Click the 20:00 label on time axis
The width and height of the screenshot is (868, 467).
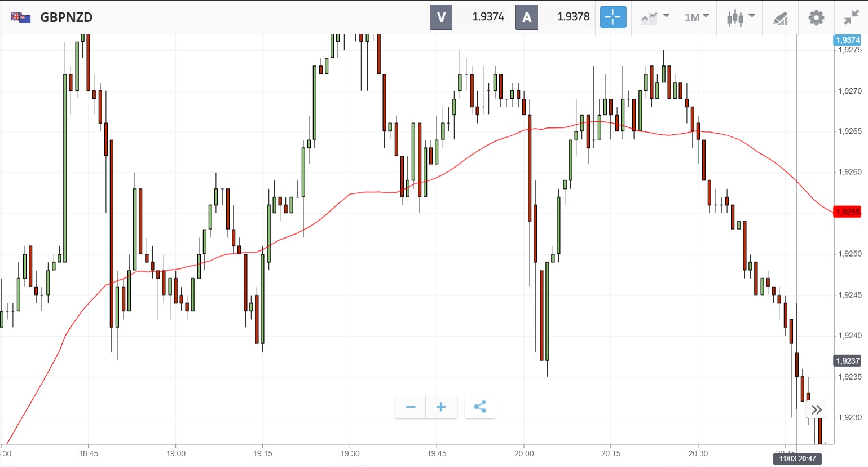524,453
